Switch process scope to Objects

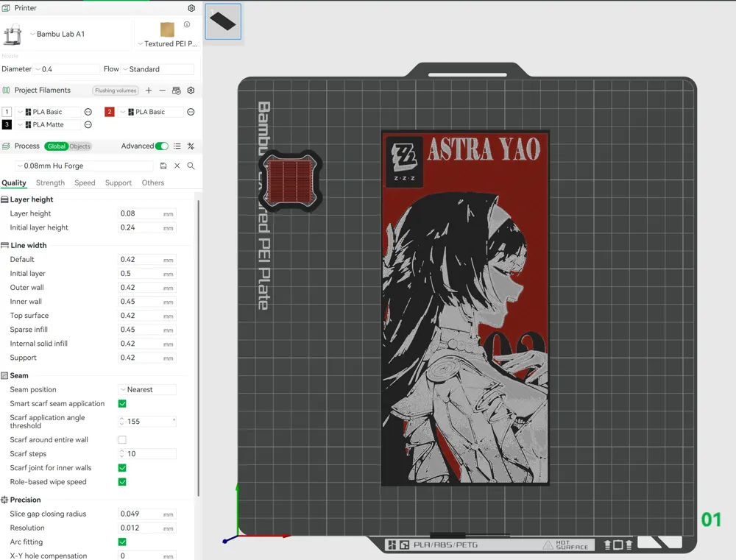click(79, 146)
